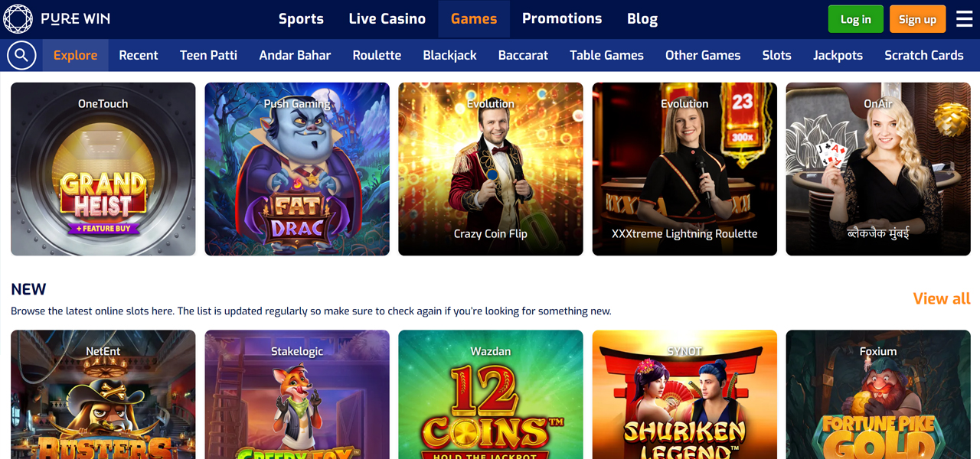Open the hamburger menu icon
The width and height of the screenshot is (980, 459).
click(964, 19)
